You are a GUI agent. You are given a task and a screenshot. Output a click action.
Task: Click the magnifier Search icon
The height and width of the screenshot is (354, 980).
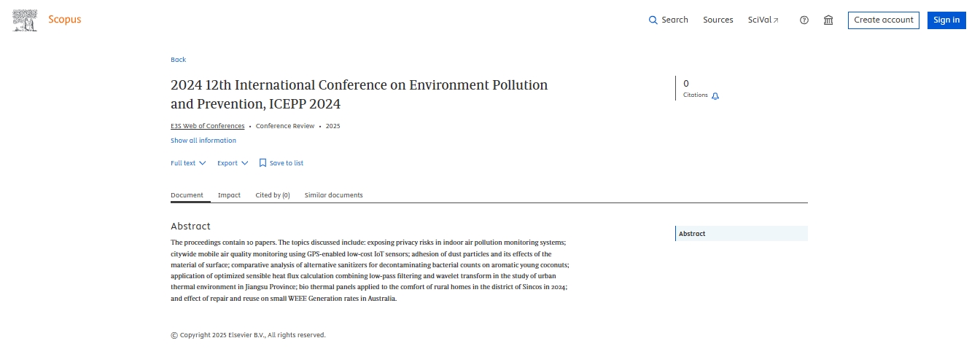(653, 20)
